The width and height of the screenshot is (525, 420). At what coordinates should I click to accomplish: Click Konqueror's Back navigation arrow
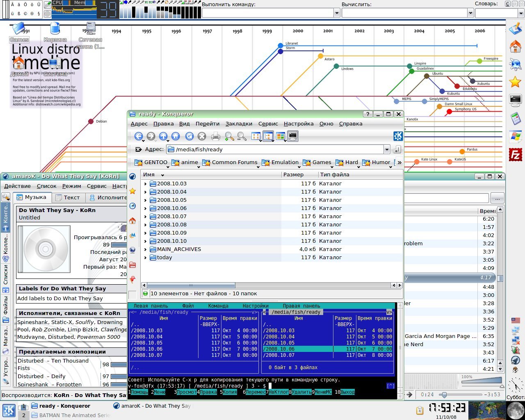[139, 136]
